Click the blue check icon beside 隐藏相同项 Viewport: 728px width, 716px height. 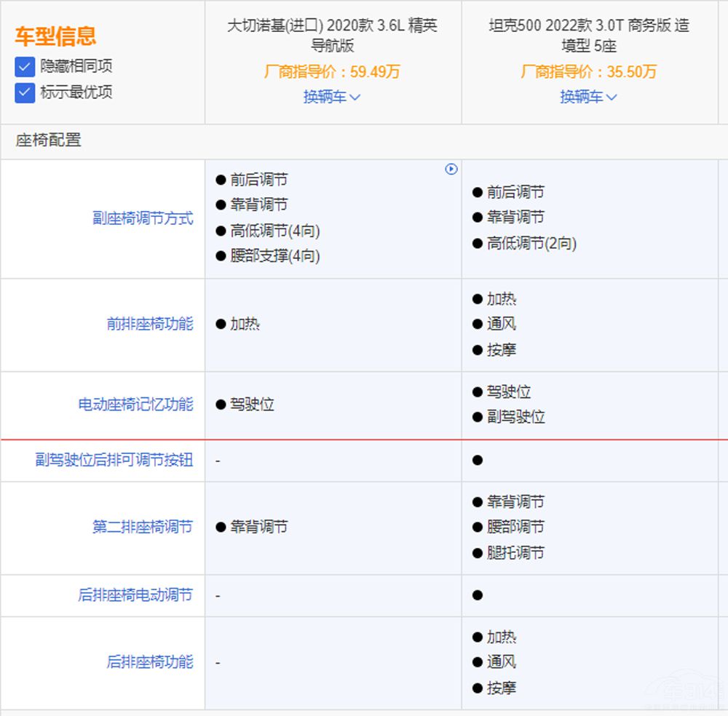24,66
